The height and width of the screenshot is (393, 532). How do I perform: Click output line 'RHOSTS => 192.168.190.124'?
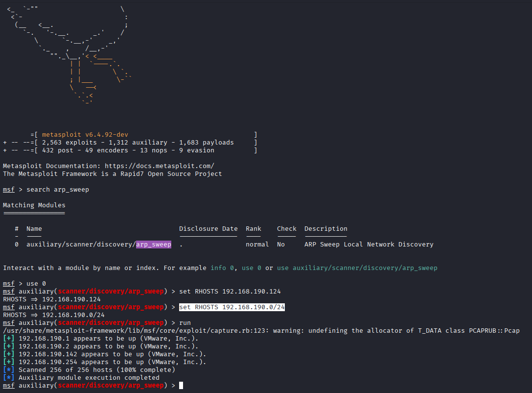click(x=52, y=299)
